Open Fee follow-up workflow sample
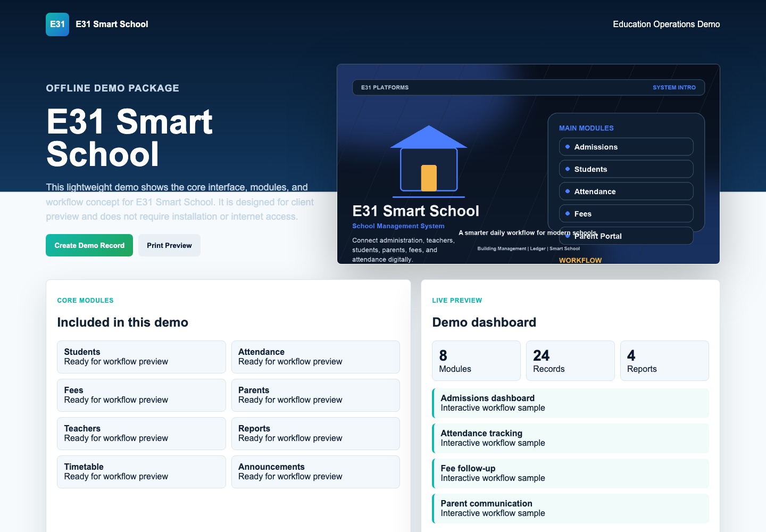 [x=570, y=473]
